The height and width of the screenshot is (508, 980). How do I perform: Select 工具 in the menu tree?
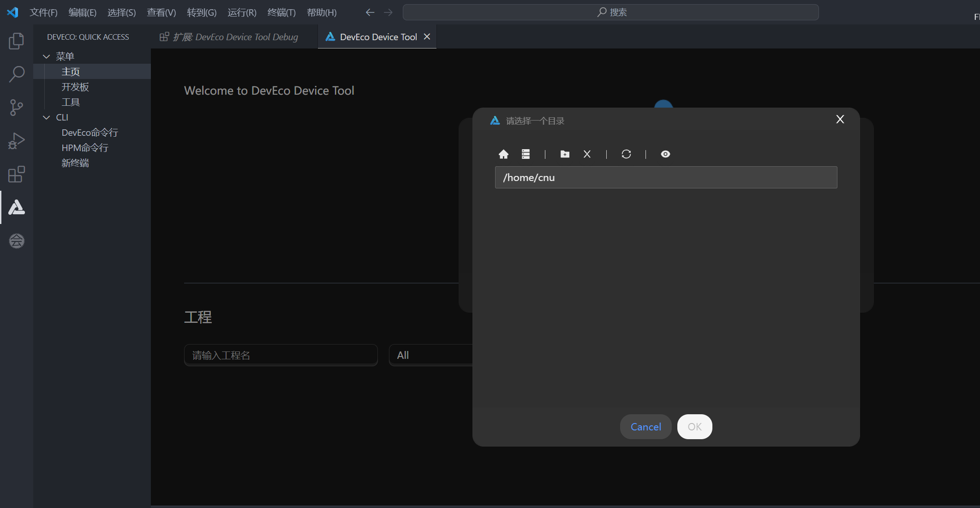click(x=71, y=102)
